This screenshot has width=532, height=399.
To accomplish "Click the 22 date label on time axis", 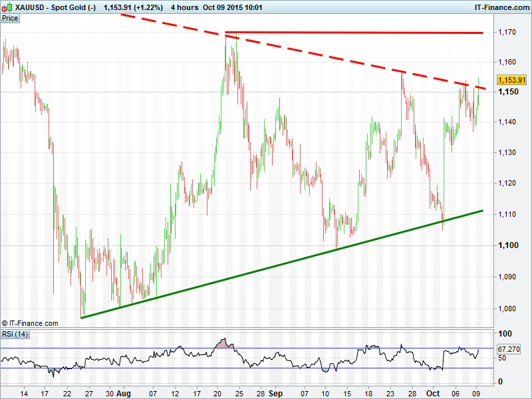I will click(67, 394).
